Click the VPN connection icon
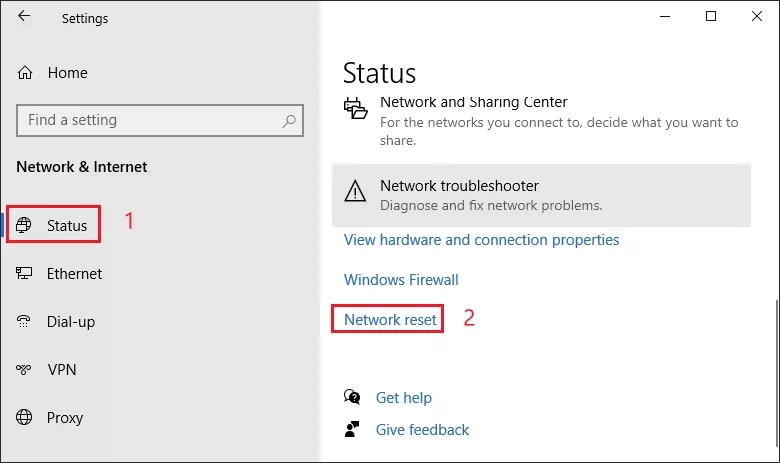This screenshot has height=463, width=780. point(23,370)
